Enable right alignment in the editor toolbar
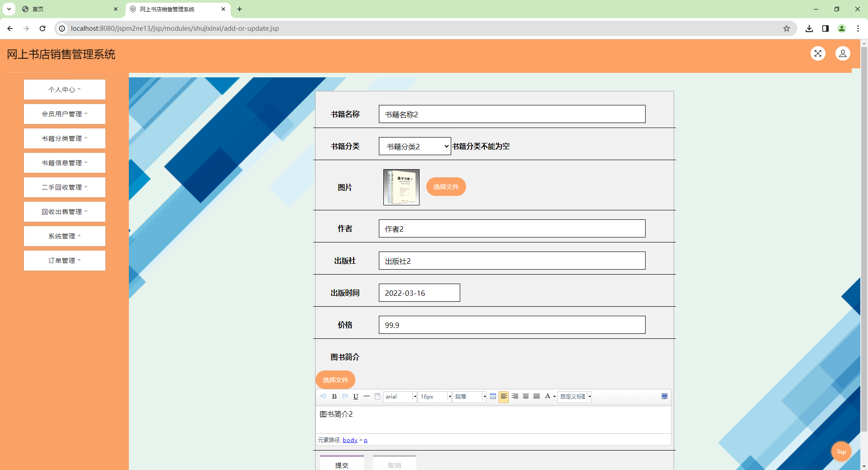 [x=514, y=397]
